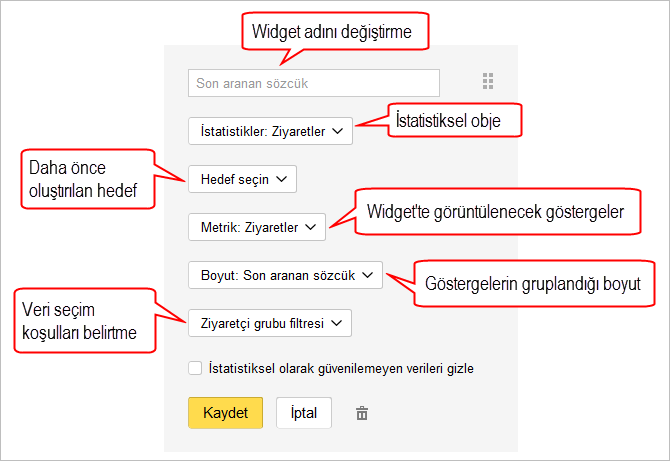670x461 pixels.
Task: Click the Göstergelerin gruplandığı boyut callout
Action: [534, 284]
